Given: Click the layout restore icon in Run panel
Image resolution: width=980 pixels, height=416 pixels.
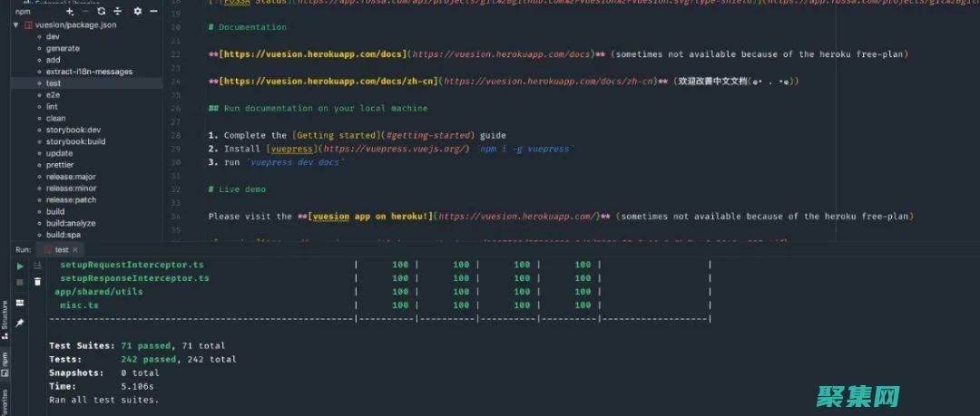Looking at the screenshot, I should point(20,303).
